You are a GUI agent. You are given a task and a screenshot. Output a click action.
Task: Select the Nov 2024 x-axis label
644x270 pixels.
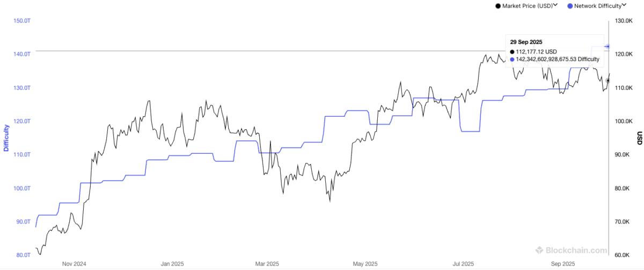pos(74,264)
